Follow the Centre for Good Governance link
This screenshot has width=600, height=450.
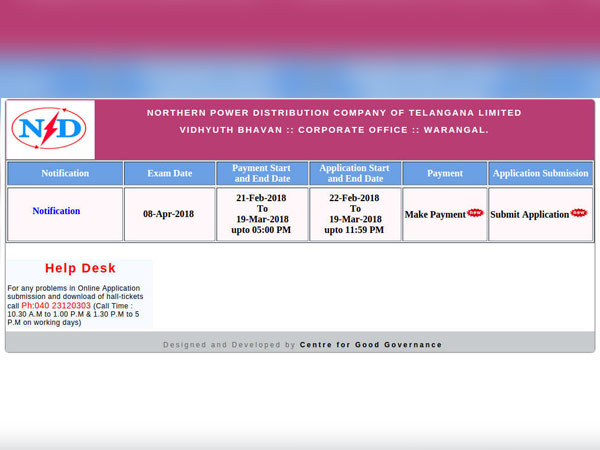pyautogui.click(x=370, y=345)
